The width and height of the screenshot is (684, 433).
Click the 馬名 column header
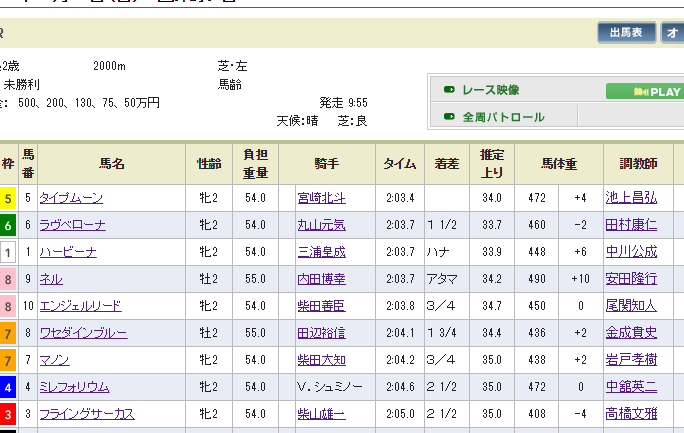click(112, 164)
